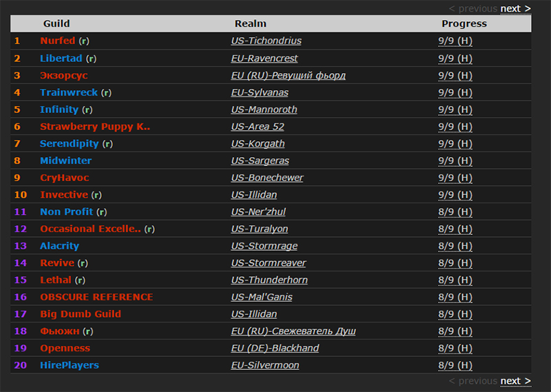The image size is (551, 392).
Task: Click the Midwinter guild name
Action: point(65,161)
